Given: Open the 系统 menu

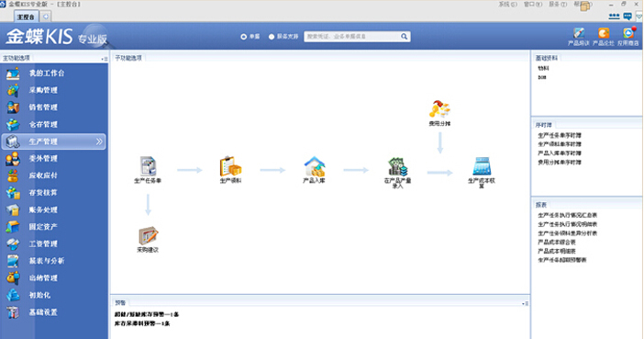Looking at the screenshot, I should point(507,4).
